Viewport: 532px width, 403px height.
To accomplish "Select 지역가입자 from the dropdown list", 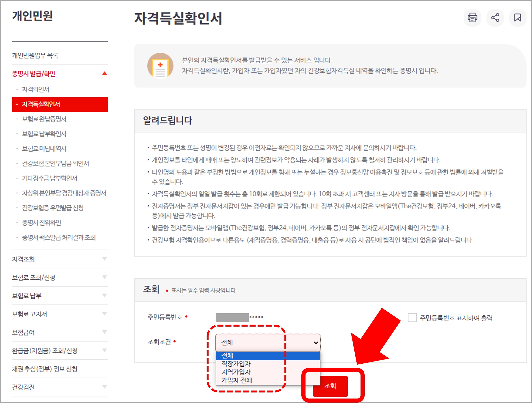I will pyautogui.click(x=236, y=372).
